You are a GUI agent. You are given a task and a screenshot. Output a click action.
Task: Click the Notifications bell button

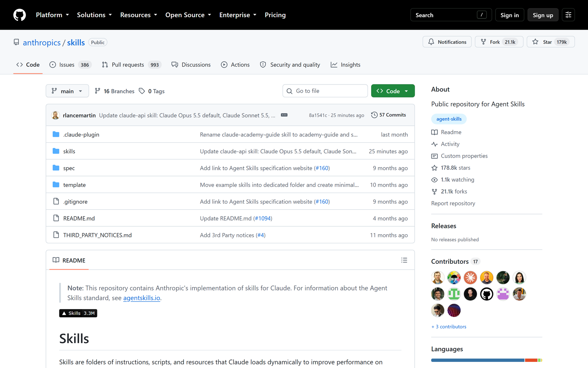(x=447, y=42)
